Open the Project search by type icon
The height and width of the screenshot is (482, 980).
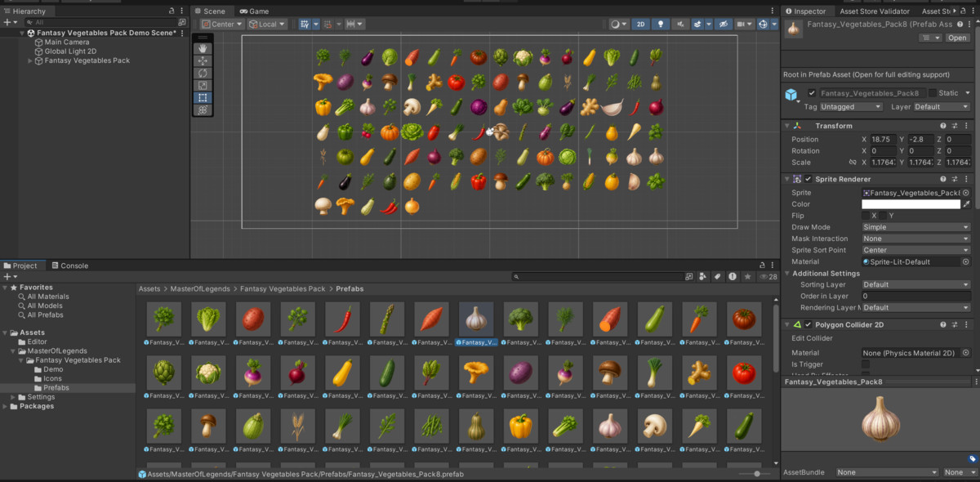[x=702, y=276]
